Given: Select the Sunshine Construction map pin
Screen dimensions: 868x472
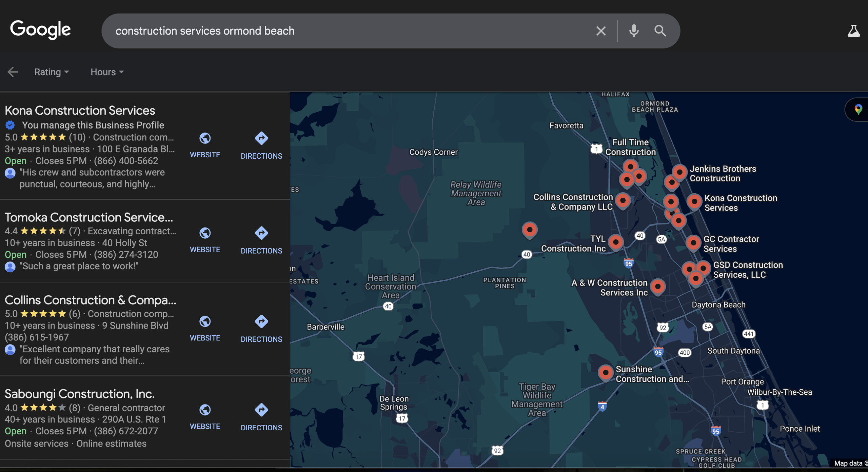Looking at the screenshot, I should [605, 373].
